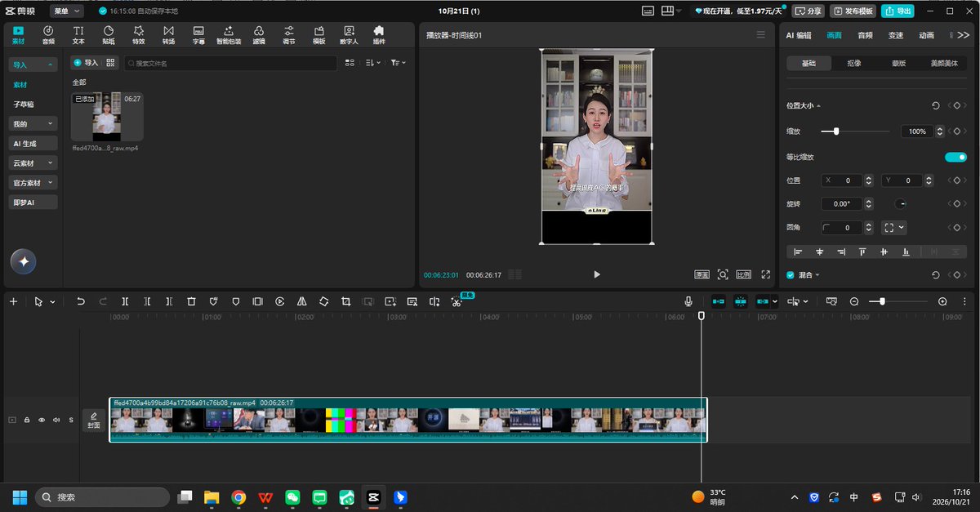980x512 pixels.
Task: Open the 抠像 cutout sub-tab
Action: (x=853, y=63)
